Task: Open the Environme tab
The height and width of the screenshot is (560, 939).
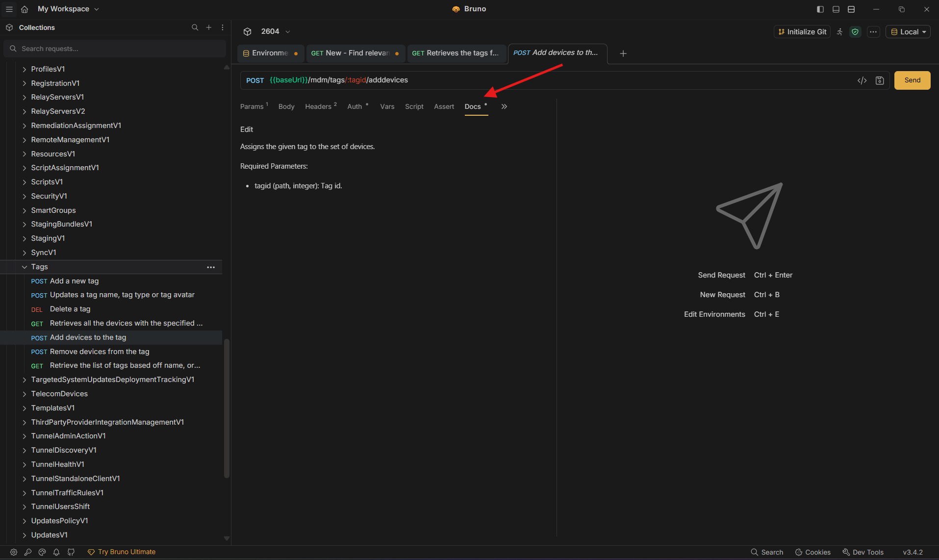Action: [271, 53]
